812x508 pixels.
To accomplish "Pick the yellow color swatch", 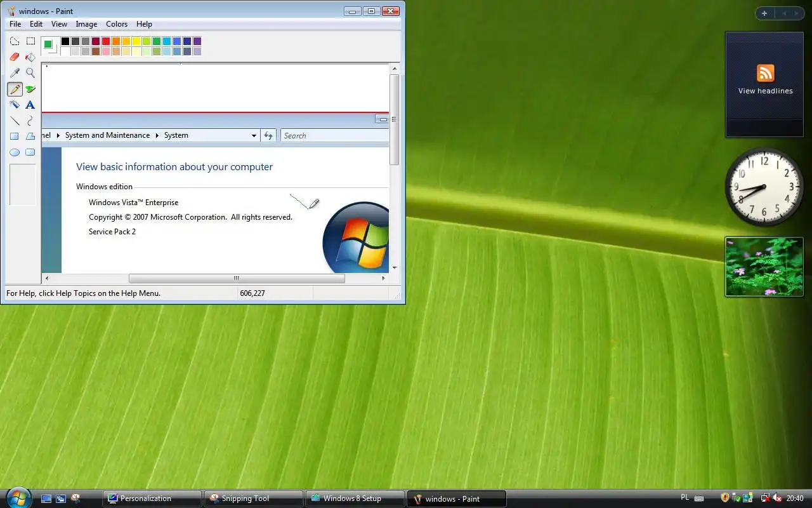I will [136, 41].
